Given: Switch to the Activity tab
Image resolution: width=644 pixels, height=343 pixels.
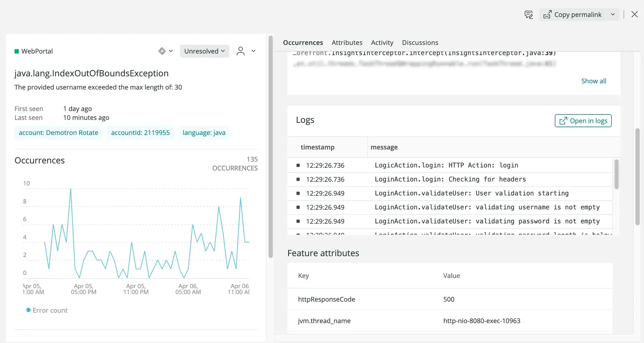Looking at the screenshot, I should pyautogui.click(x=382, y=43).
